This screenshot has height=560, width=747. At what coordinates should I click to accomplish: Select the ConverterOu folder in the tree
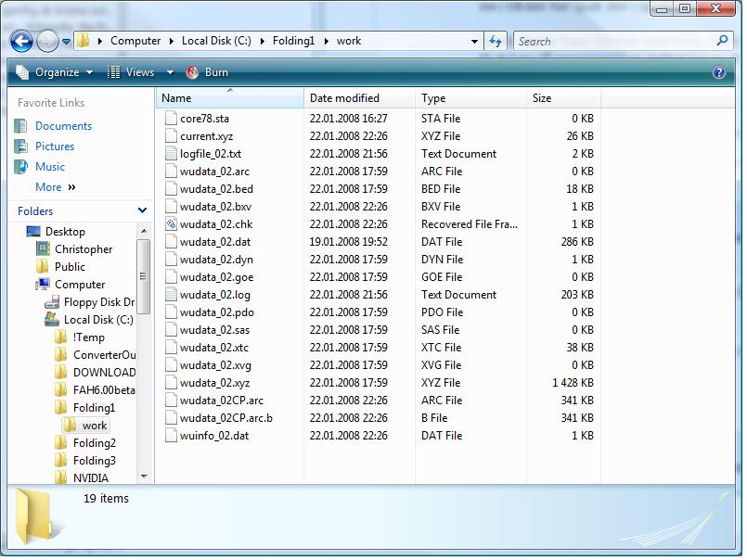(104, 355)
